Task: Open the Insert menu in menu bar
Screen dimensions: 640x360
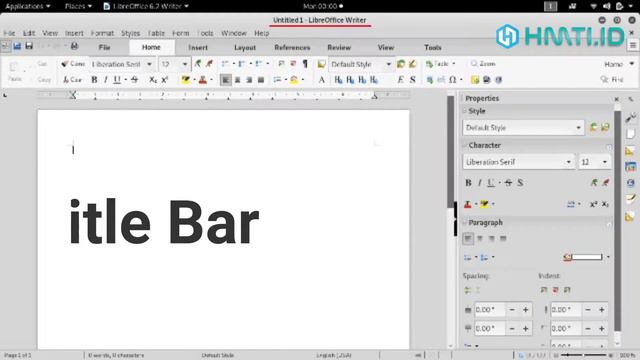Action: pyautogui.click(x=74, y=33)
